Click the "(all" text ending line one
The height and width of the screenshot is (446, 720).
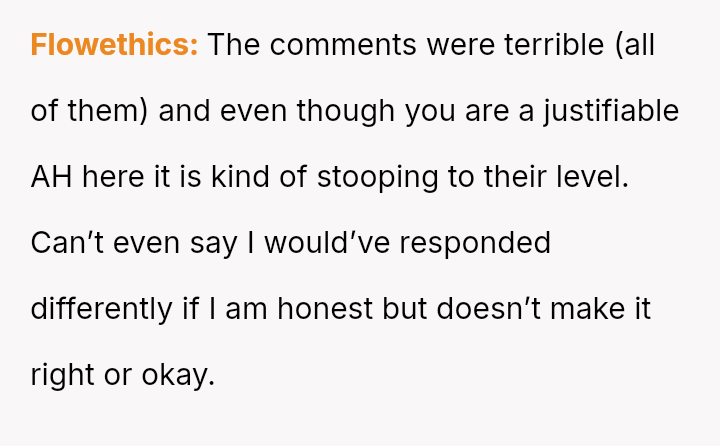634,45
